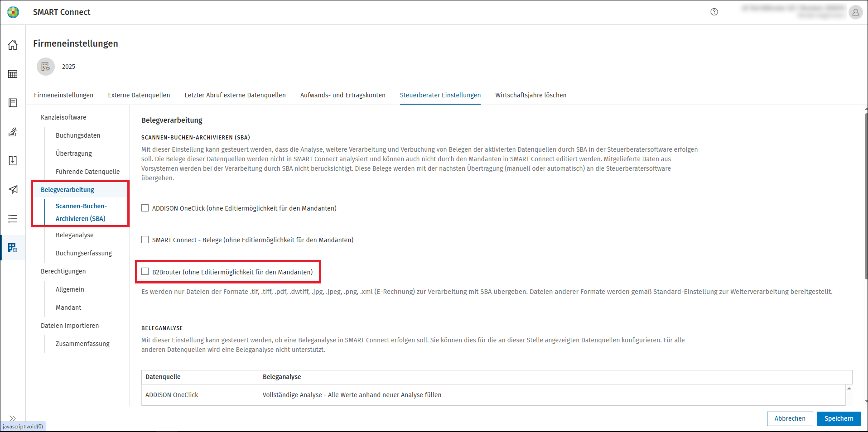Click table scrollbar up arrow
The image size is (868, 432).
tap(849, 388)
